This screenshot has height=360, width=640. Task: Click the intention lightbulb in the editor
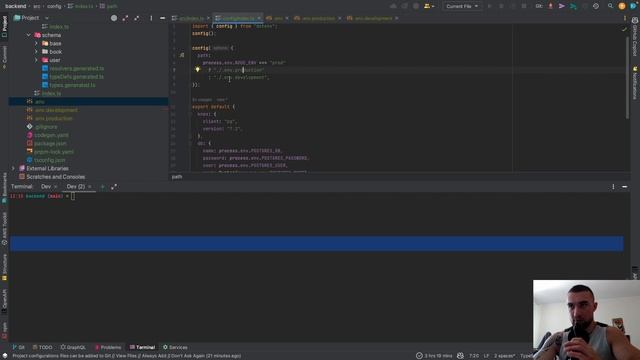click(x=198, y=70)
